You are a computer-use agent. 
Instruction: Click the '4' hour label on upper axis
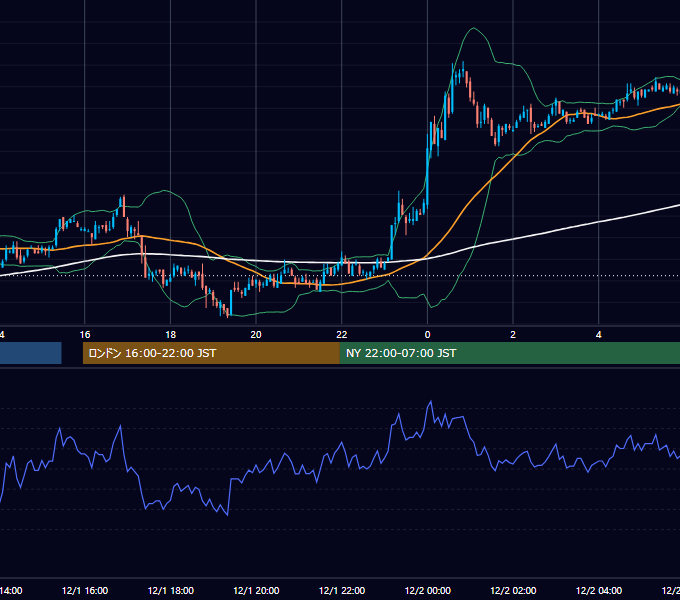pos(598,335)
